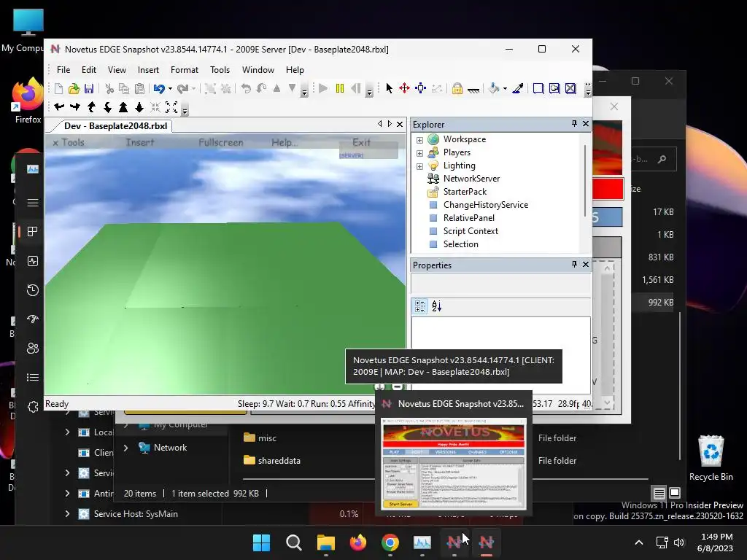Click the Paste clipboard icon
747x560 pixels.
coord(139,88)
